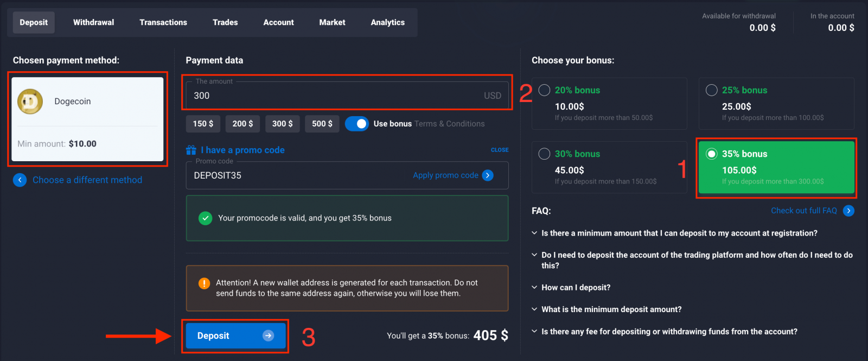Switch to the Withdrawal tab
The image size is (868, 361).
click(93, 22)
